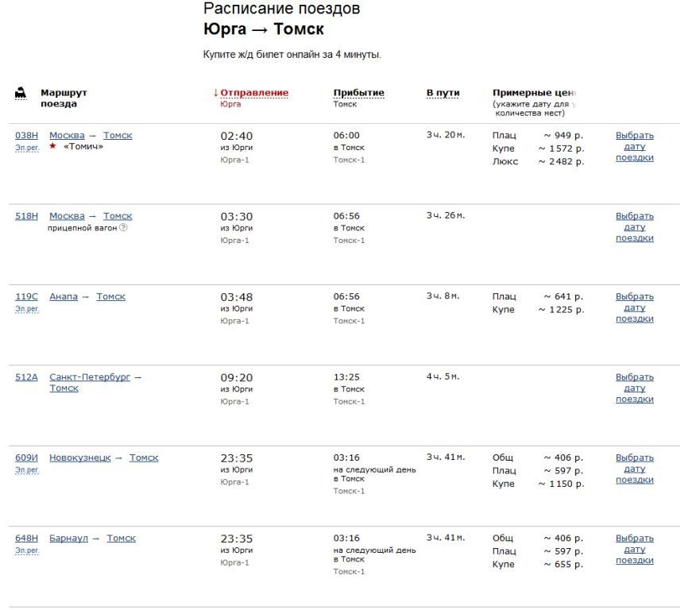
Task: Open train number 648Н details
Action: [x=26, y=539]
